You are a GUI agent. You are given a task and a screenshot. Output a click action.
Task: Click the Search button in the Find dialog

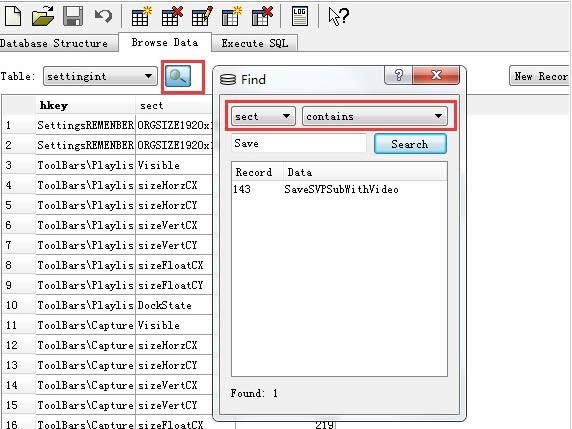[x=410, y=144]
